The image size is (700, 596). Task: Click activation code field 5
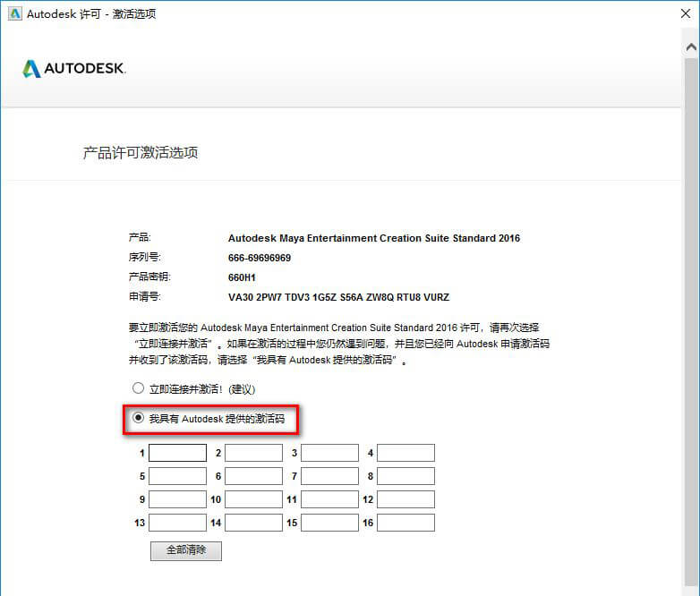tap(177, 476)
